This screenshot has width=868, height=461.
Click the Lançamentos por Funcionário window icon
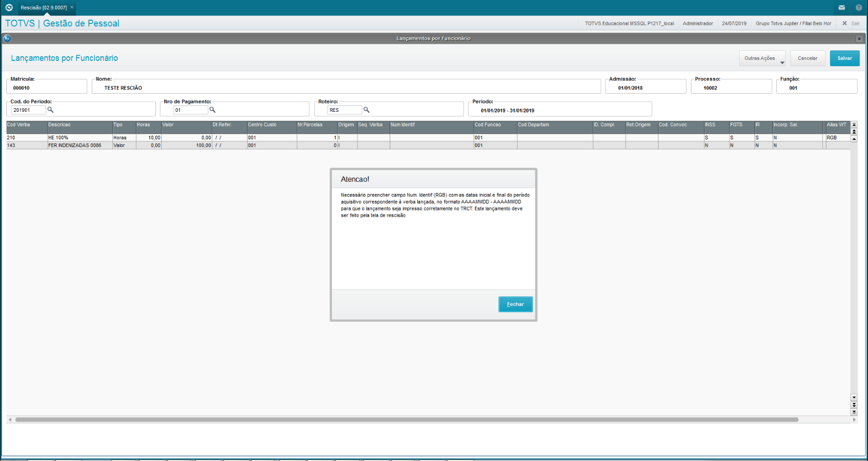click(x=7, y=38)
